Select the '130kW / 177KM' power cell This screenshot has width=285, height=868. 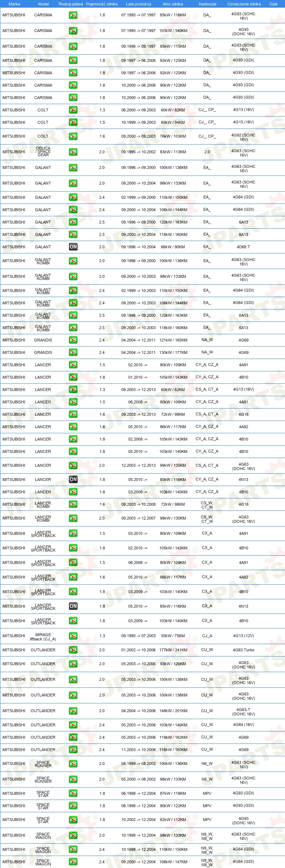[173, 352]
